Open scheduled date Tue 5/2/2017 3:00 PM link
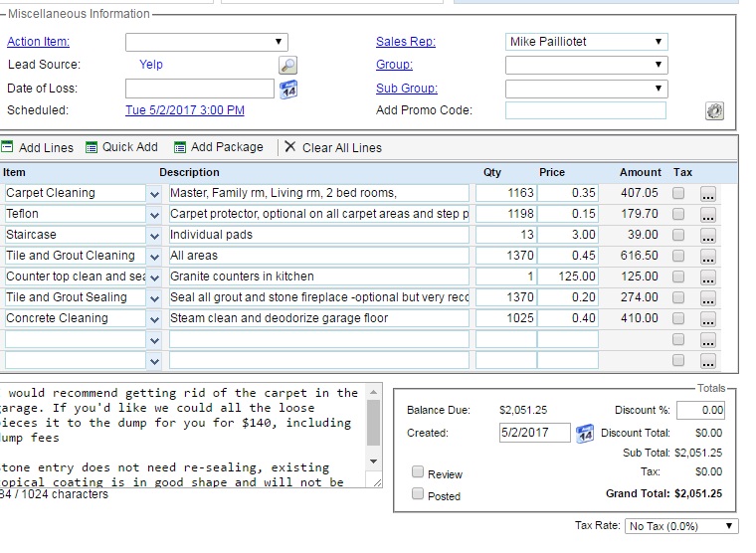This screenshot has width=756, height=553. pos(185,110)
